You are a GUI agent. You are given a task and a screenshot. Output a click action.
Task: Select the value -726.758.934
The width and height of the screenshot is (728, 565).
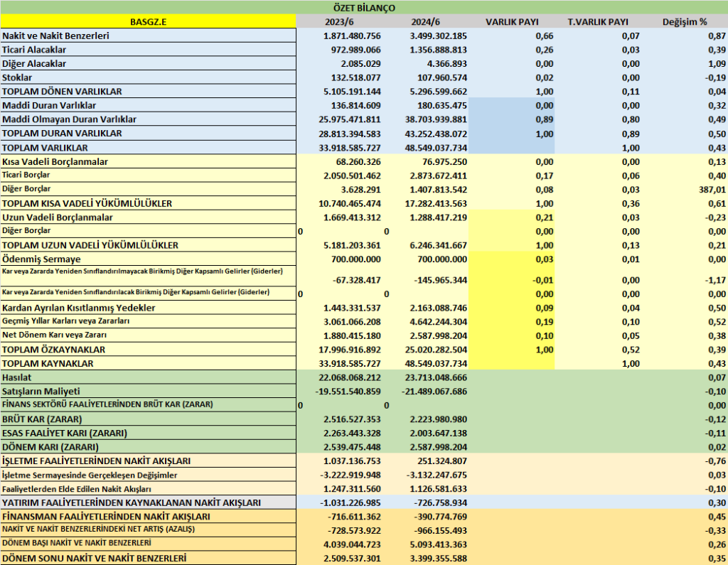click(x=440, y=502)
